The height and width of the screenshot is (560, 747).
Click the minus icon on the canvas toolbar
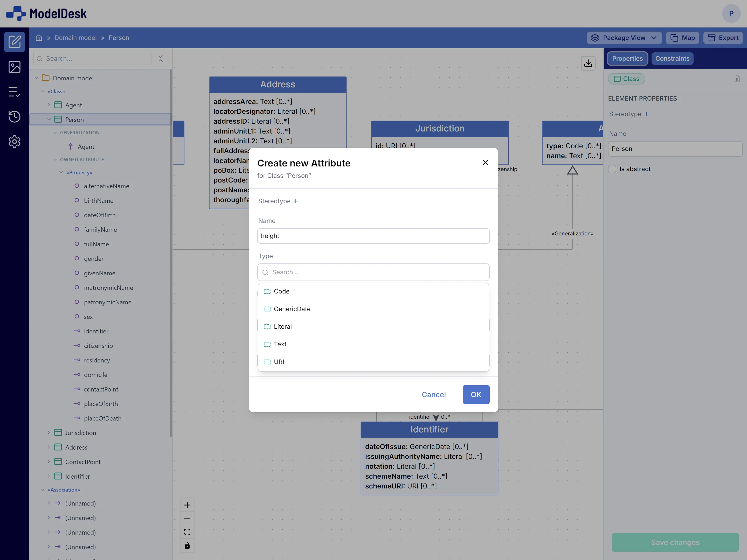click(x=188, y=518)
